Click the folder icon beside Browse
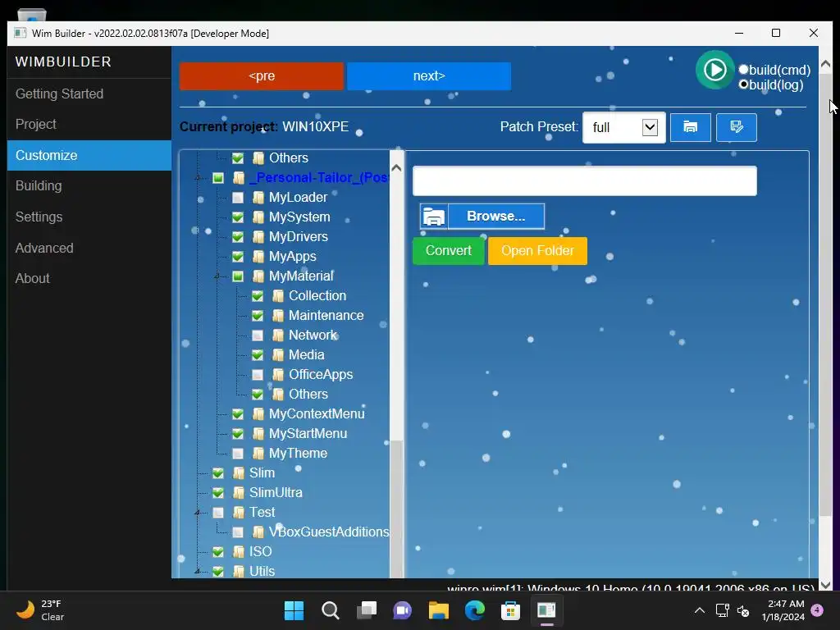The image size is (840, 630). click(x=433, y=217)
